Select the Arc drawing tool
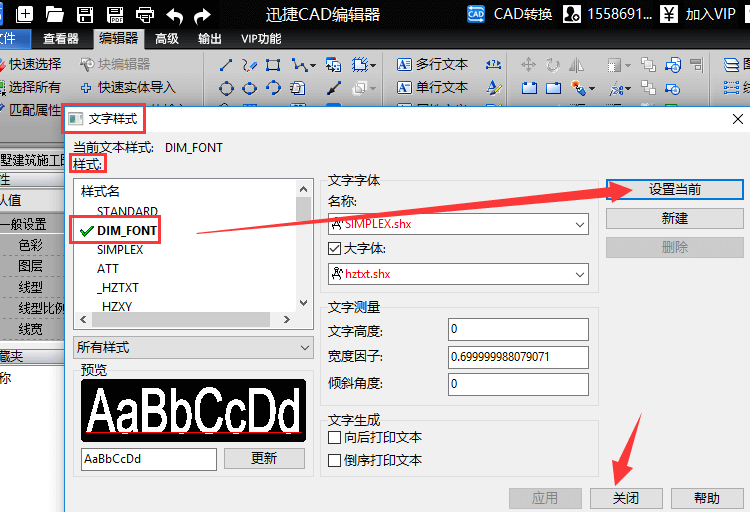The image size is (750, 512). pyautogui.click(x=273, y=88)
